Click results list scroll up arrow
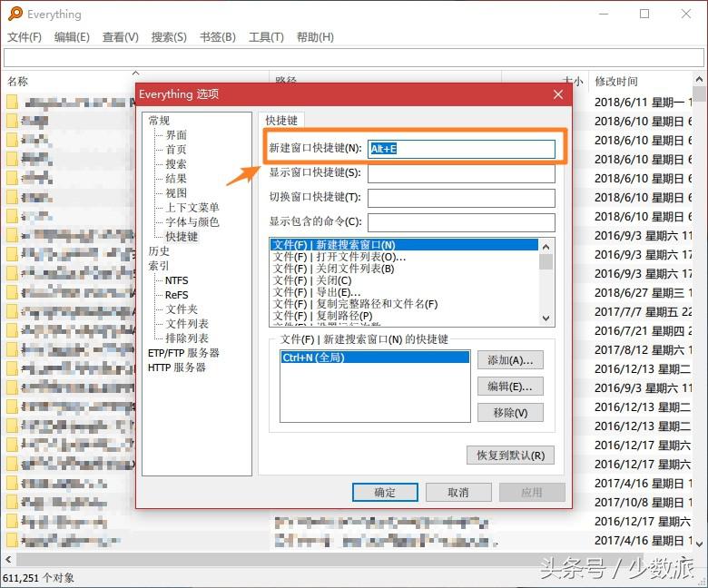Viewport: 708px width, 588px height. 700,79
